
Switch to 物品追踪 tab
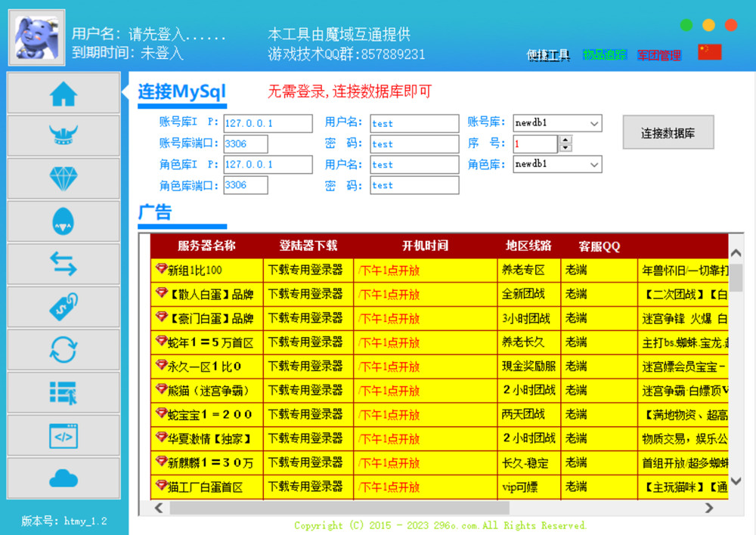click(x=604, y=55)
